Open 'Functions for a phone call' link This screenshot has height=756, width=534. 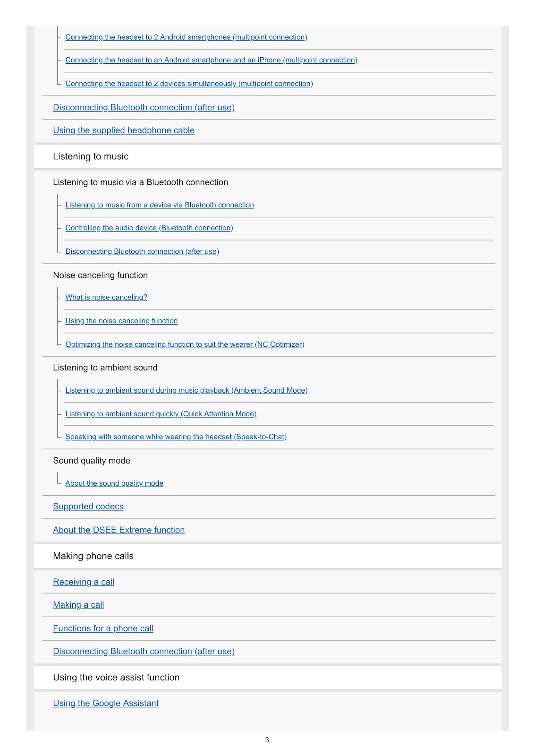[x=103, y=628]
